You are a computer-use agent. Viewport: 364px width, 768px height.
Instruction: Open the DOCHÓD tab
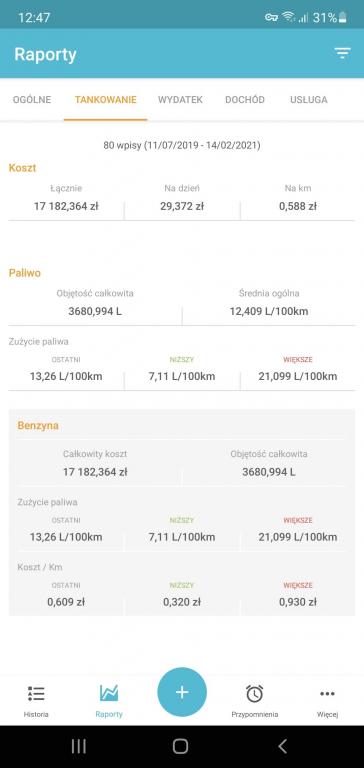(x=245, y=99)
